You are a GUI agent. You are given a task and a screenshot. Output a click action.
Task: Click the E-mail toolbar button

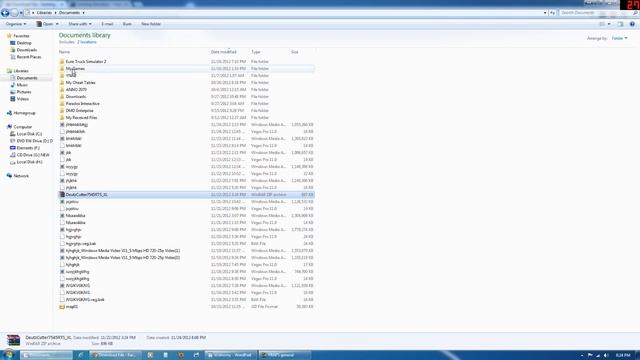[107, 24]
